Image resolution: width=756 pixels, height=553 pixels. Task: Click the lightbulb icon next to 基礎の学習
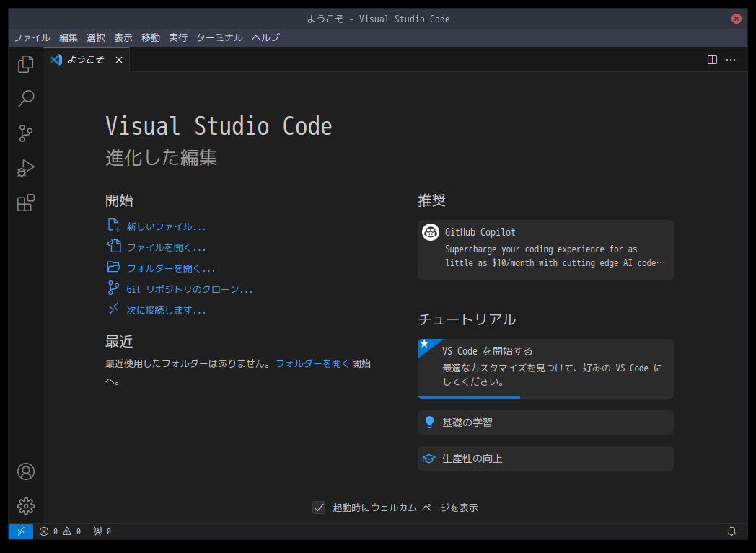tap(429, 423)
